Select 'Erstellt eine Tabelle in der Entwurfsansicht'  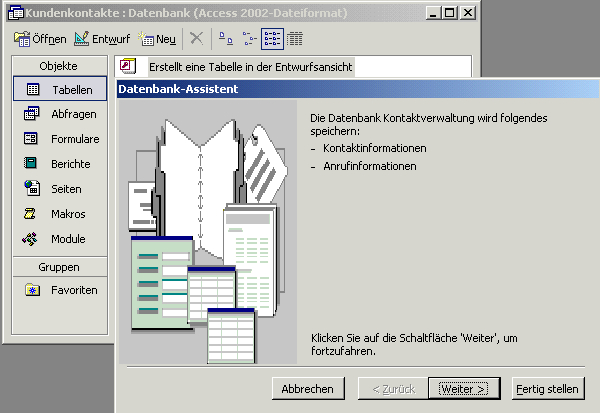[x=251, y=67]
